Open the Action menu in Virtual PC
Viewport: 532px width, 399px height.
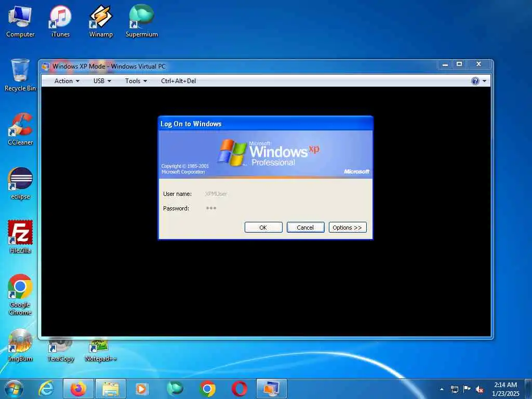click(x=67, y=81)
